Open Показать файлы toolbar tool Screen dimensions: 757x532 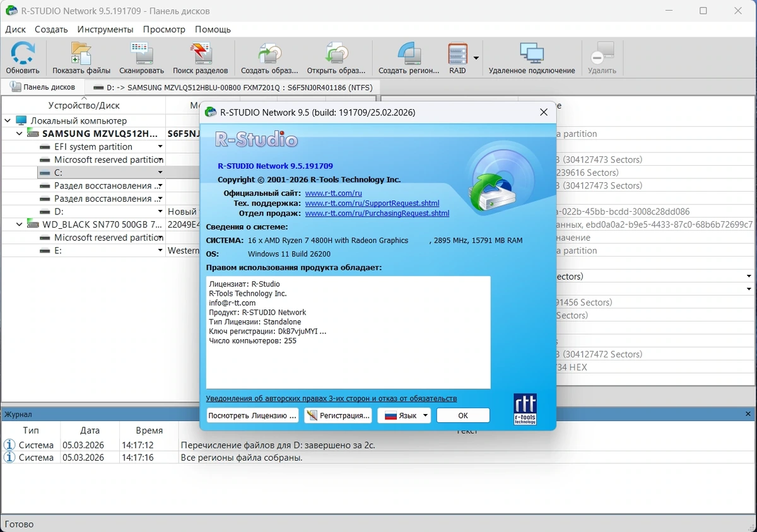pos(81,59)
